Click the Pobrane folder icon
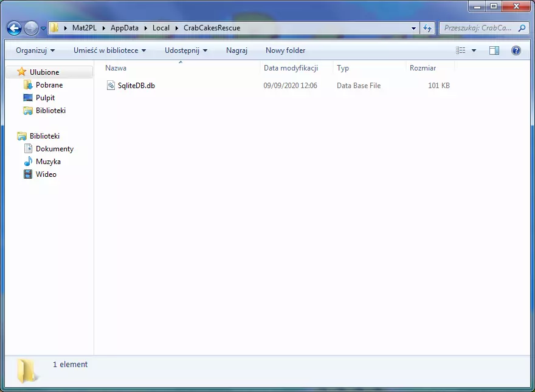This screenshot has height=392, width=535. click(x=28, y=84)
